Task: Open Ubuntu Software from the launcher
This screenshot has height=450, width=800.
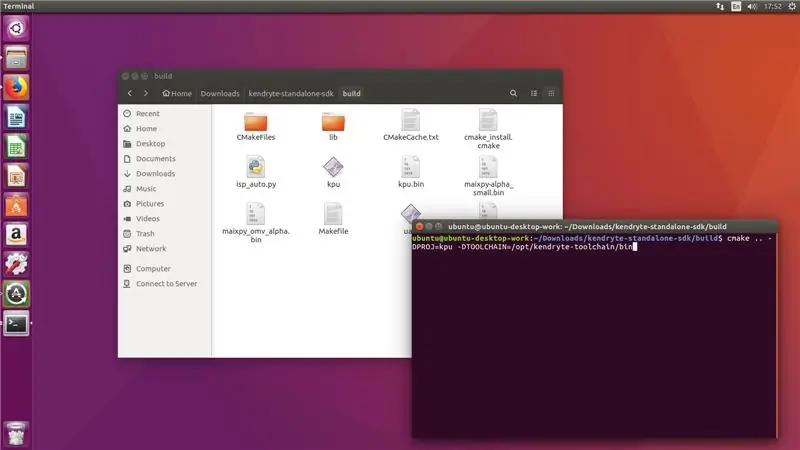Action: 16,206
